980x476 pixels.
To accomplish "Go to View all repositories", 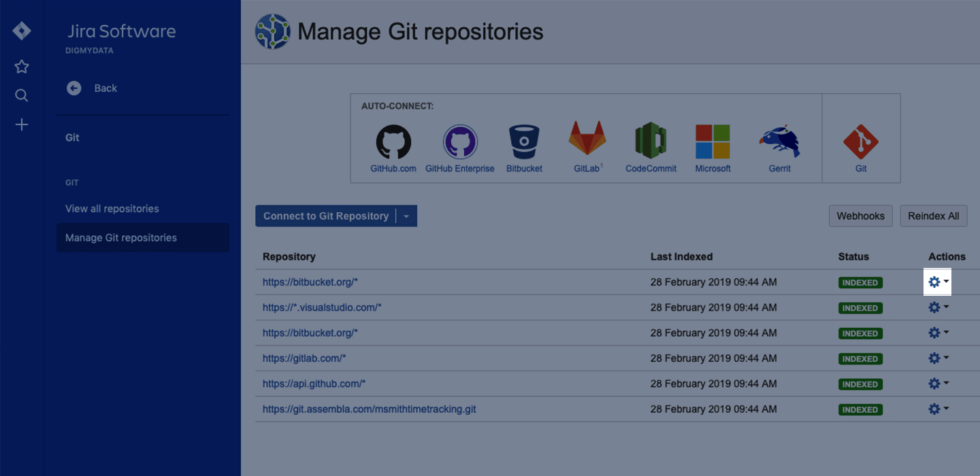I will click(112, 209).
